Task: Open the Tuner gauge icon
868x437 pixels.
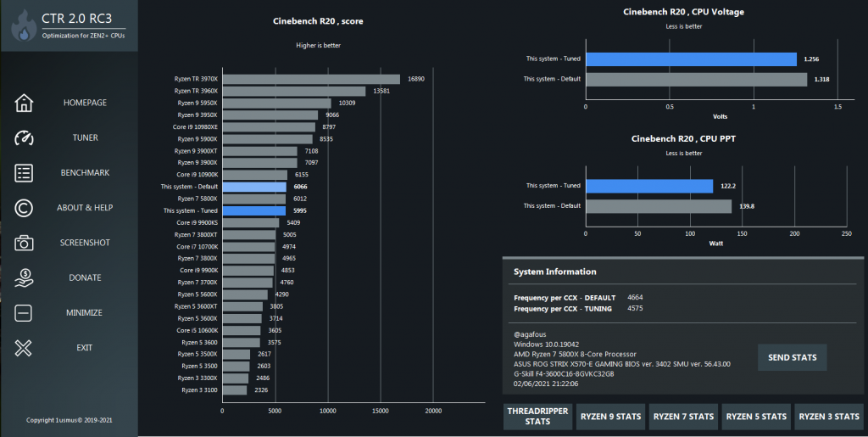Action: point(24,138)
